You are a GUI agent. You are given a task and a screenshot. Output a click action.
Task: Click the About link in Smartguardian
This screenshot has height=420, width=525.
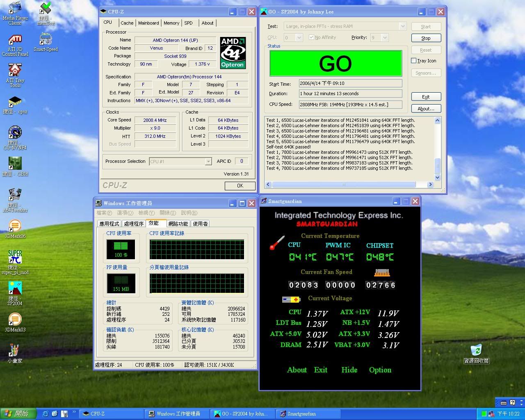tap(297, 370)
